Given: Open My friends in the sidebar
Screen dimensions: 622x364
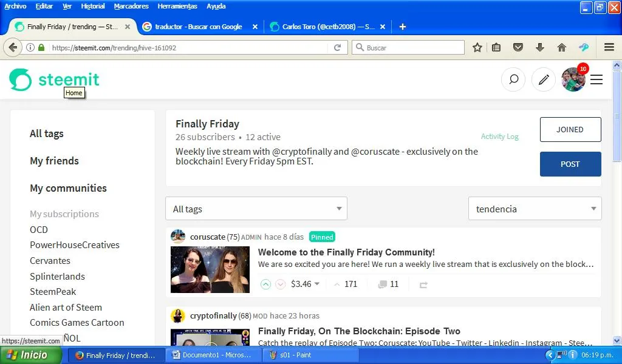Looking at the screenshot, I should tap(54, 161).
